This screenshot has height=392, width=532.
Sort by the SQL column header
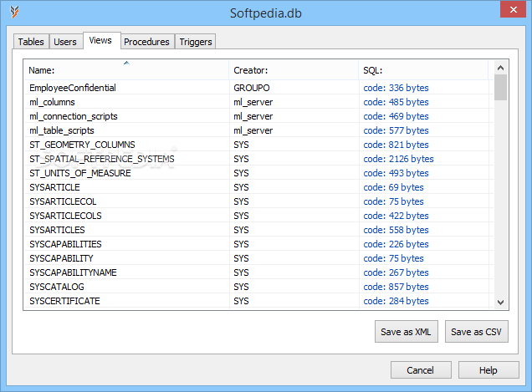(x=423, y=70)
